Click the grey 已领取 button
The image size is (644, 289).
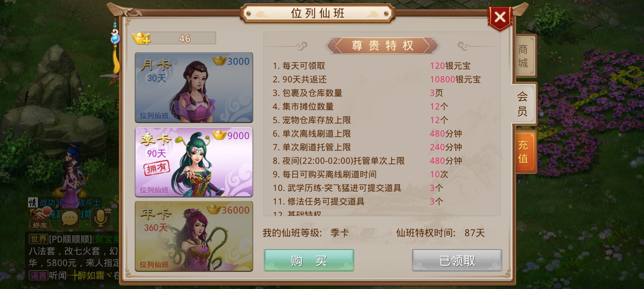coord(457,260)
